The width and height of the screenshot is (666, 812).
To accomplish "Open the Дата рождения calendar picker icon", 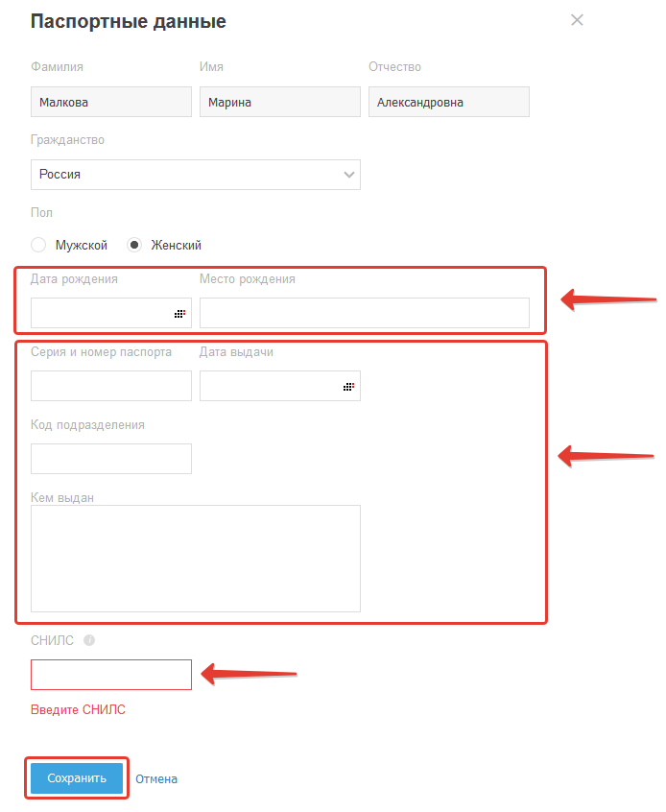I will click(x=179, y=314).
